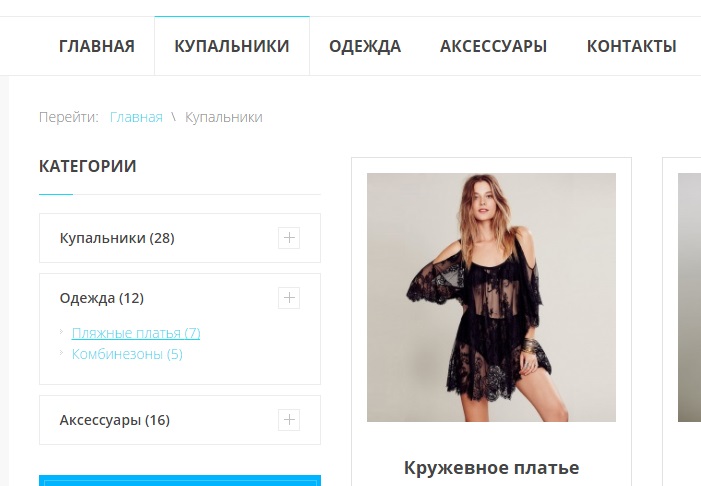Open the partially visible second product image
701x486 pixels.
click(689, 297)
